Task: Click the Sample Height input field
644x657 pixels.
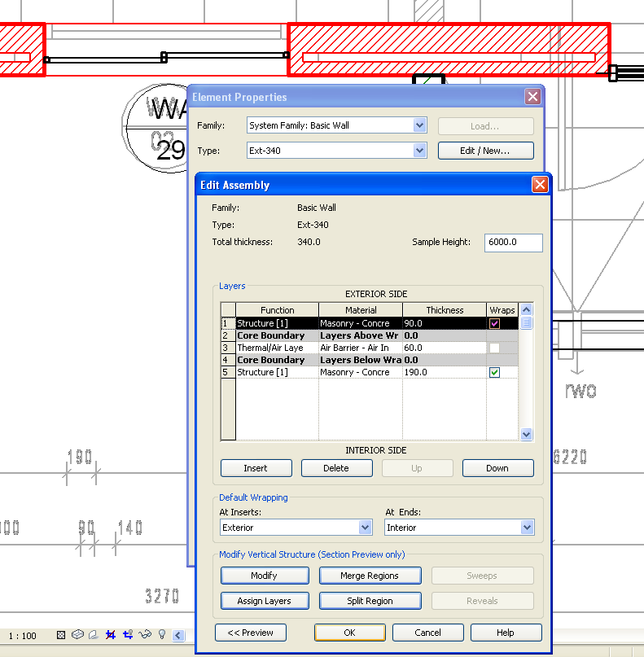Action: (513, 243)
